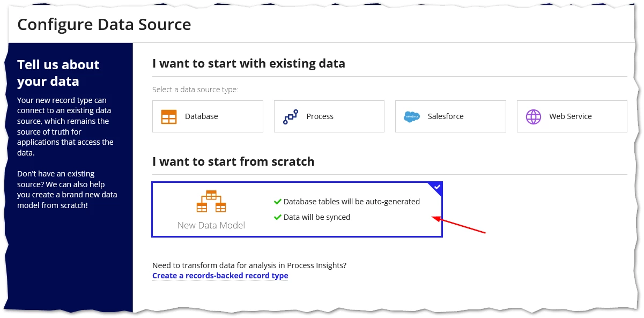Click 'I want to start with existing data' heading
The image size is (644, 318).
tap(249, 63)
